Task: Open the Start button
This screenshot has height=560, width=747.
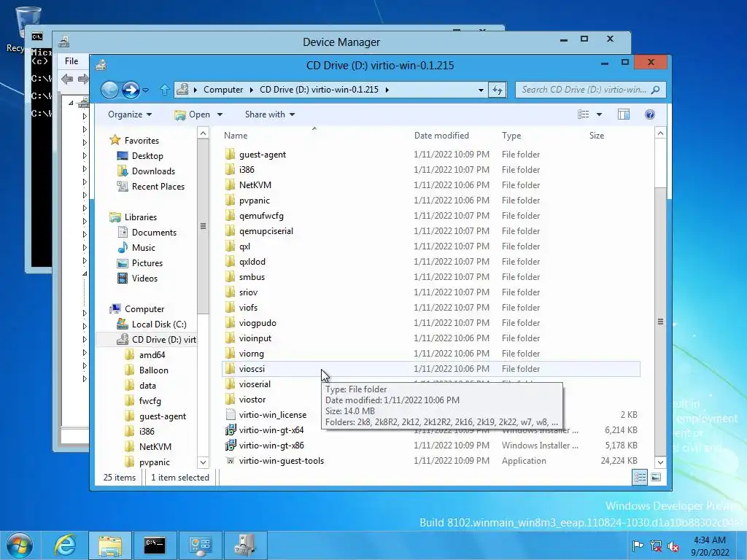Action: pos(20,545)
